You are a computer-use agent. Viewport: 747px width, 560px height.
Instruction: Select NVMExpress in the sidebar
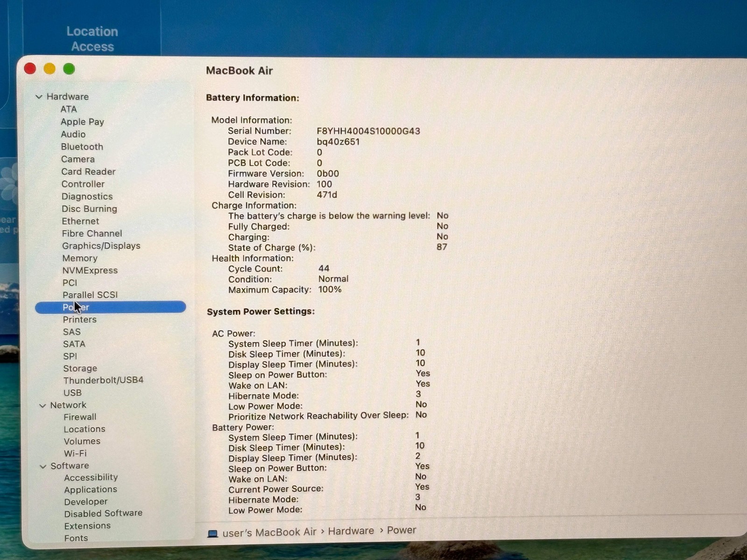[x=90, y=270]
